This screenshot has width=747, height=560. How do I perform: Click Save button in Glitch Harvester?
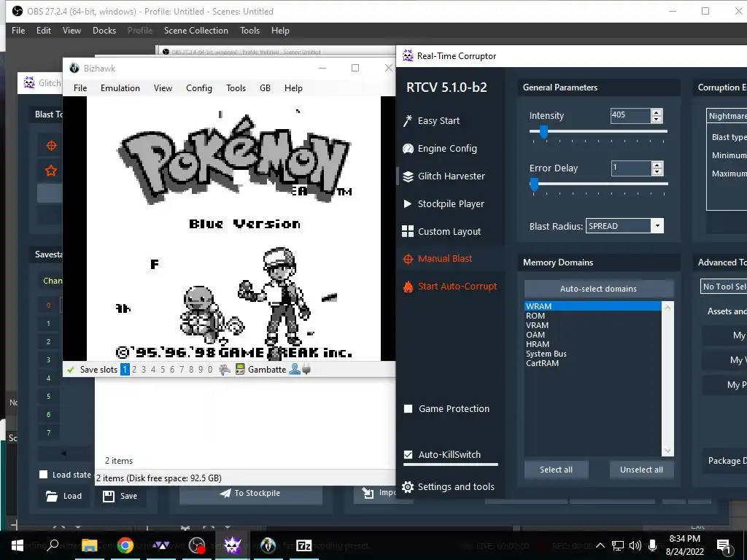(120, 496)
